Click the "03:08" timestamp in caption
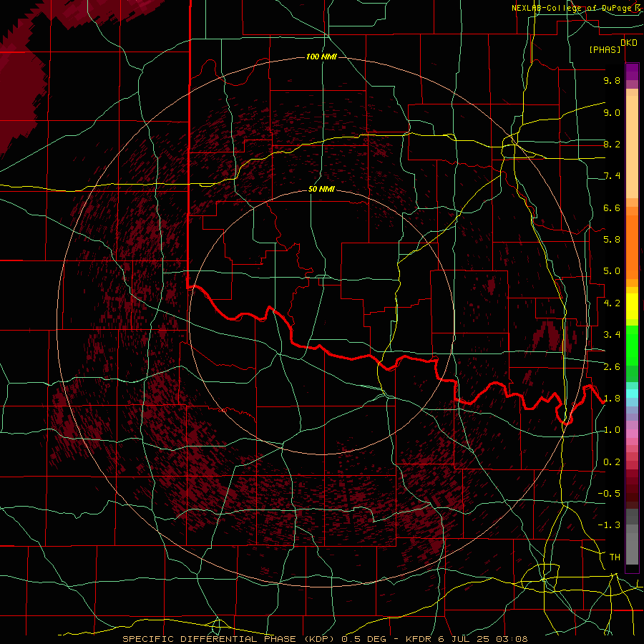Screen dimensions: 644x644 point(512,639)
